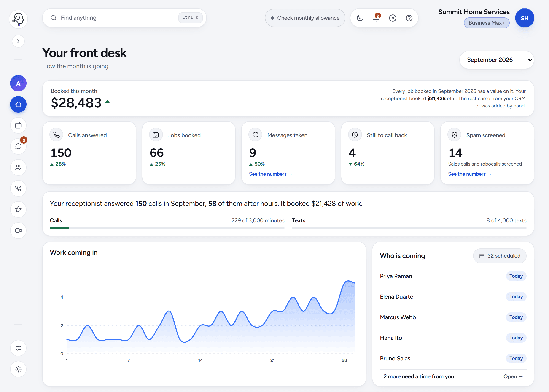This screenshot has height=392, width=549.
Task: Click the Summit Home Services name
Action: point(474,12)
